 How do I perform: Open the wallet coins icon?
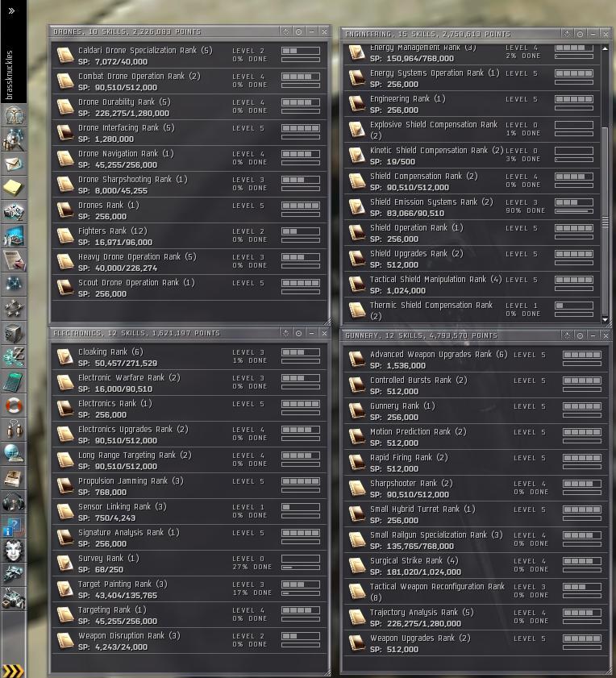pos(14,358)
